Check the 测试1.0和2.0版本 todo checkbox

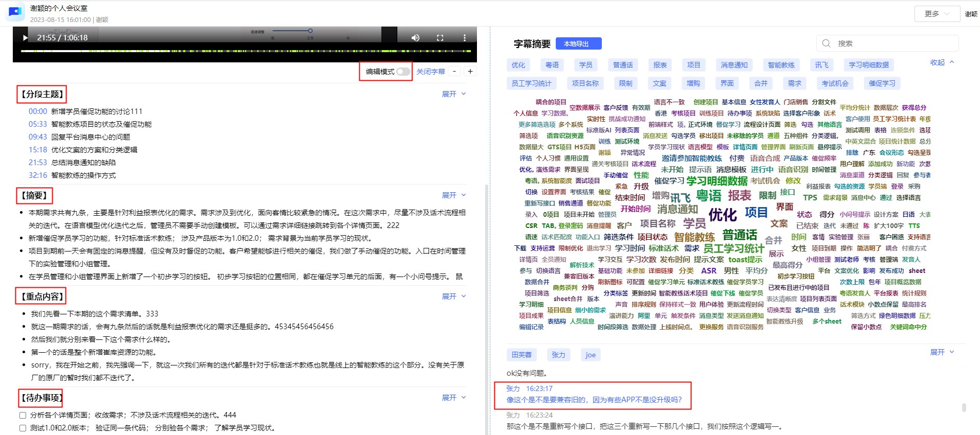tap(23, 428)
